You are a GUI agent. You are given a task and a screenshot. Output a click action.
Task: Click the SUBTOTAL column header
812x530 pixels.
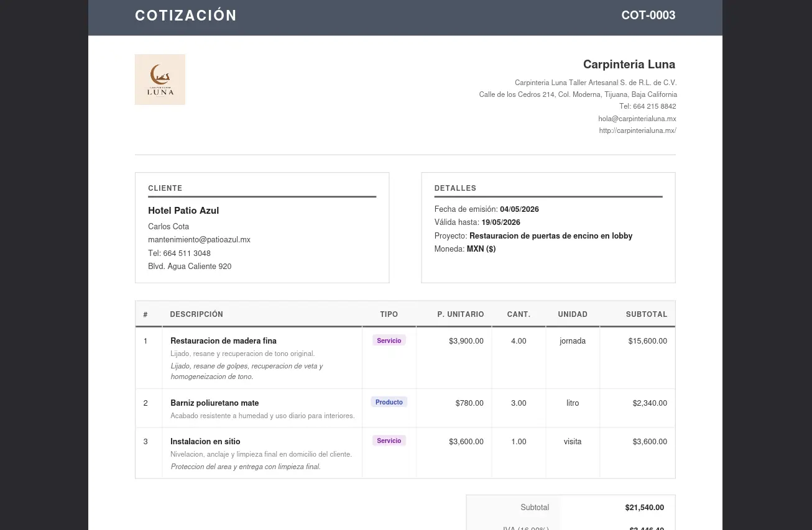(x=647, y=314)
